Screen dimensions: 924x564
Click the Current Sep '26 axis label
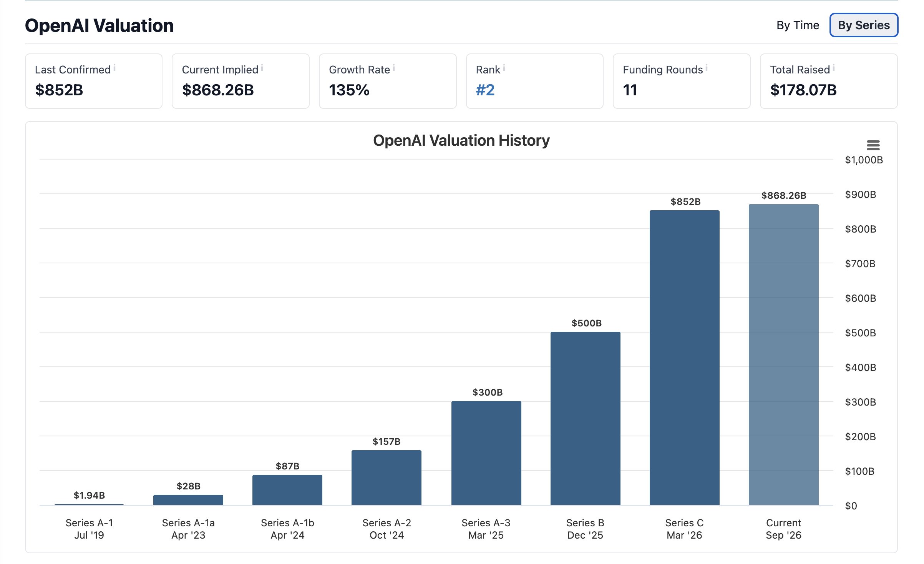pos(783,529)
